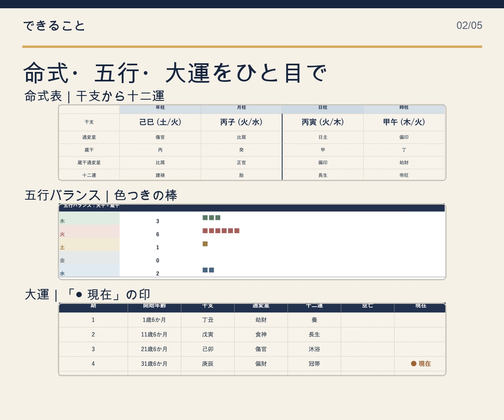This screenshot has width=504, height=420.
Task: Click the 木 element row label
Action: (62, 221)
